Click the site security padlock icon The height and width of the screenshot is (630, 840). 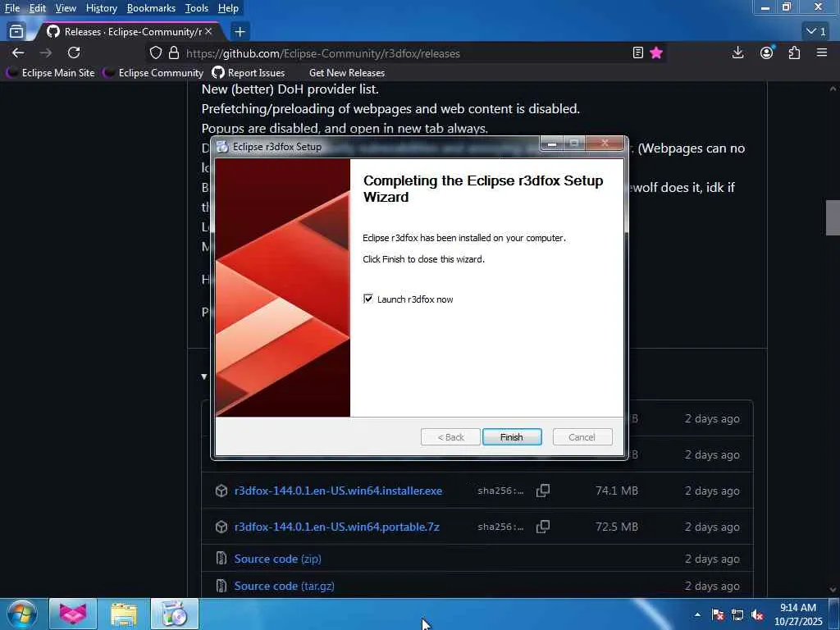174,53
